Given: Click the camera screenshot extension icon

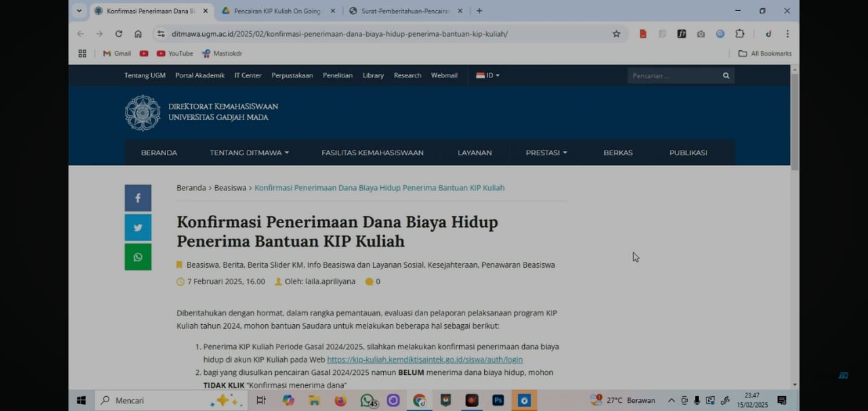Looking at the screenshot, I should (x=701, y=34).
